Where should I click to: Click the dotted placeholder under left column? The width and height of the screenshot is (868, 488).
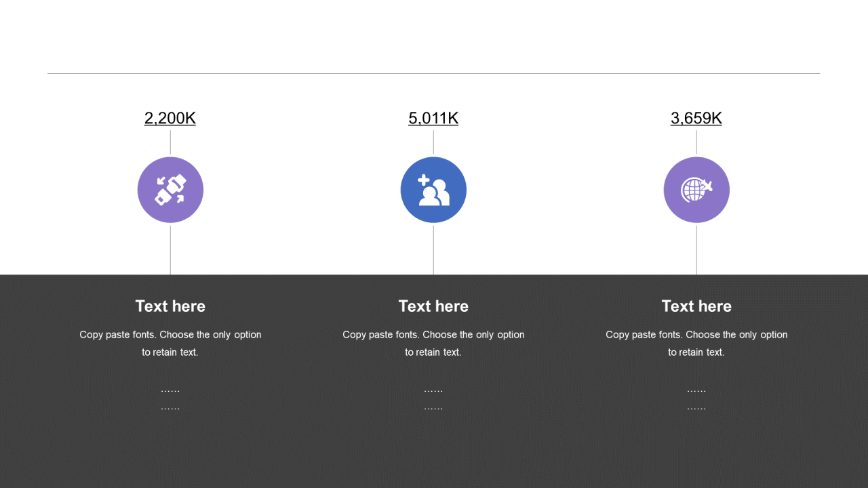click(170, 399)
